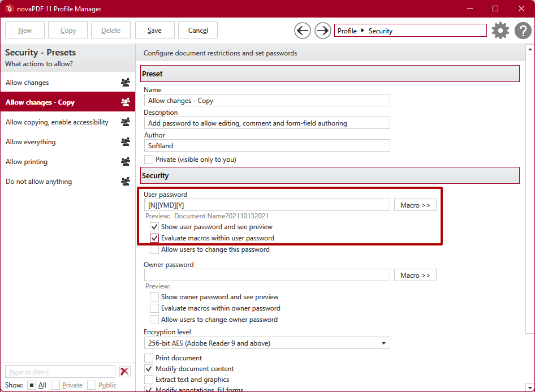
Task: Uncheck Evaluate macros within user password
Action: [x=154, y=238]
